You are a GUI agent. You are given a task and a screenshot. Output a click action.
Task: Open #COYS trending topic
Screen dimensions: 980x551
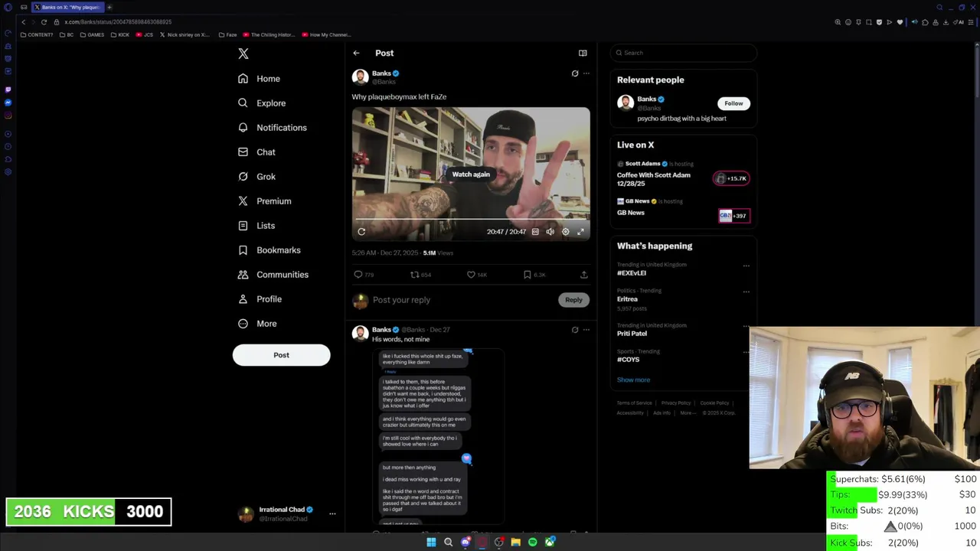[x=628, y=360]
